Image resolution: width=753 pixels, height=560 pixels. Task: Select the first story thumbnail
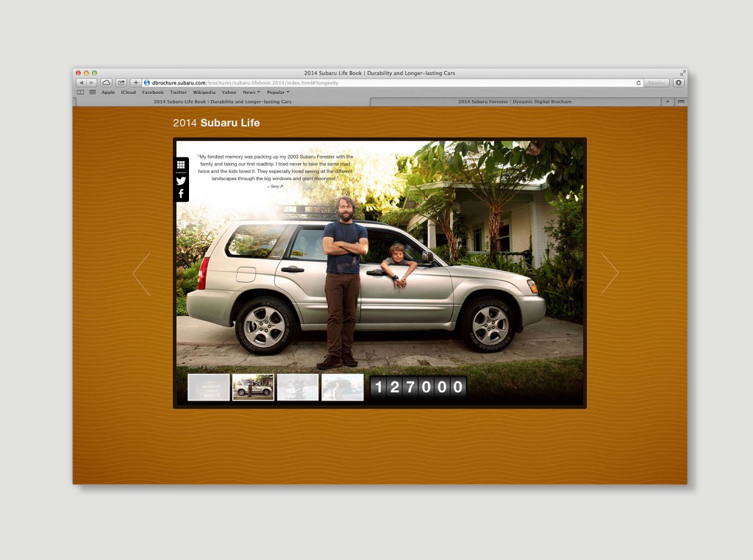(x=208, y=387)
